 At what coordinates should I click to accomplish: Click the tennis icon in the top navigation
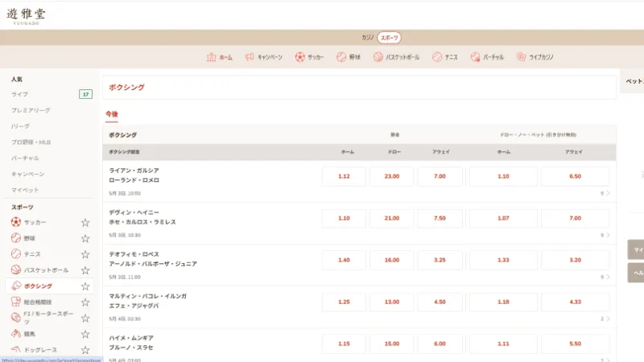pyautogui.click(x=437, y=57)
